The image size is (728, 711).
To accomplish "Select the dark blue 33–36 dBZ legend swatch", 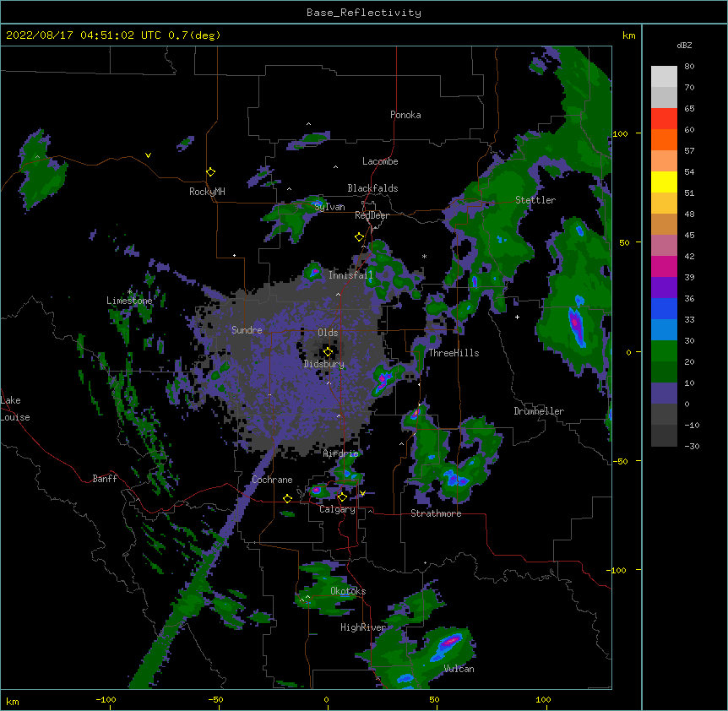I will point(664,309).
